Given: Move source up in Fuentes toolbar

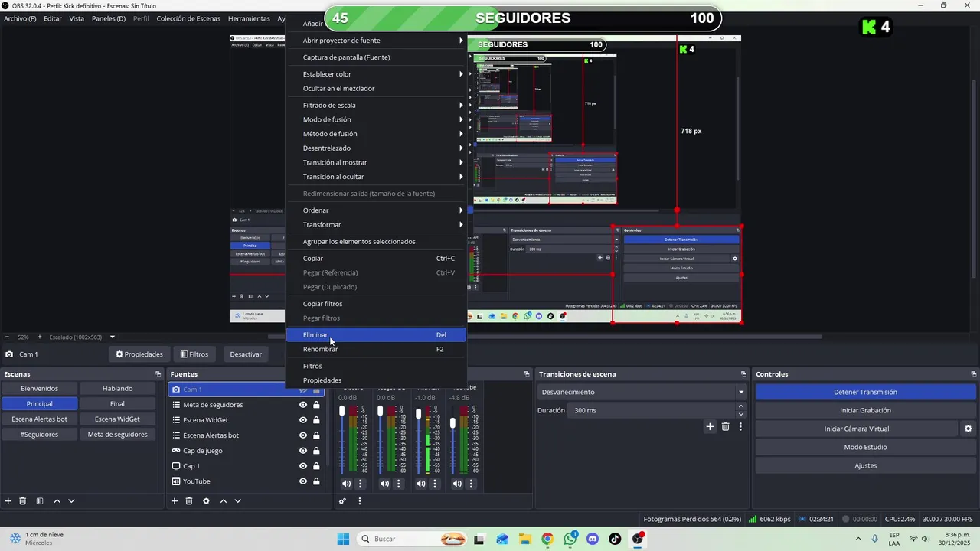Looking at the screenshot, I should pos(224,501).
